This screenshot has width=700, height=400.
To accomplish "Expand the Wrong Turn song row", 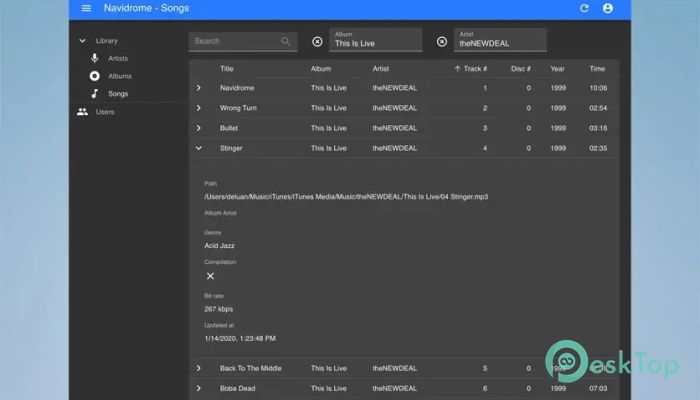I will click(x=199, y=108).
